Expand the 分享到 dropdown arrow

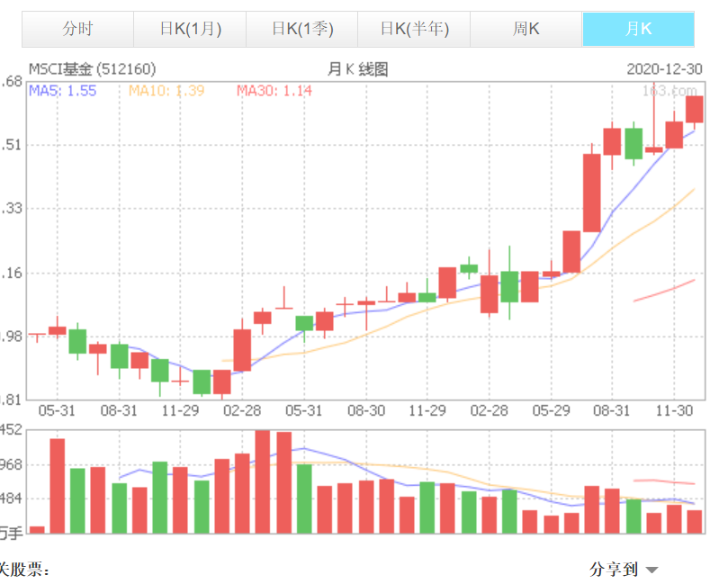(x=652, y=570)
